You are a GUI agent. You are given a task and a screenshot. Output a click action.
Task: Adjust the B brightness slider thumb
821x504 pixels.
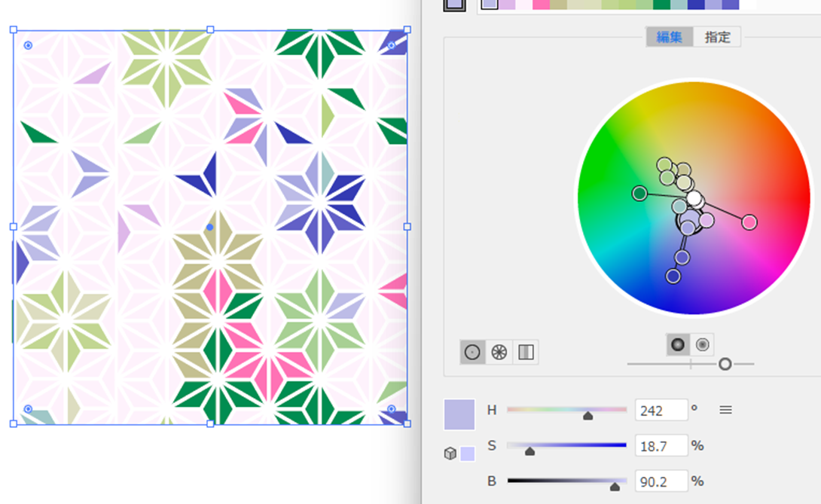[x=615, y=487]
